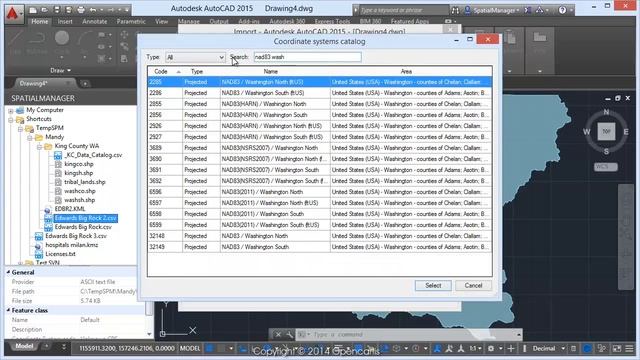
Task: Switch to the Parametric ribbon tab
Action: click(131, 21)
